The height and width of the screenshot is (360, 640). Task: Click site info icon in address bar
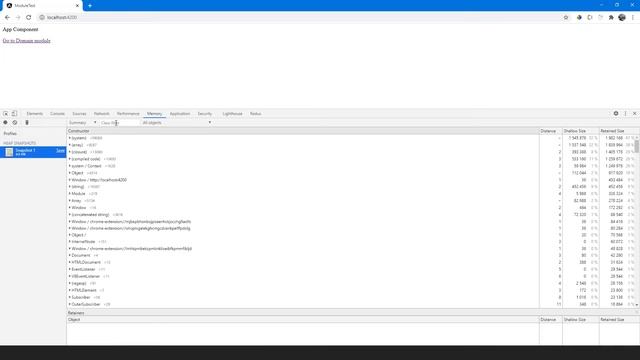pos(42,18)
